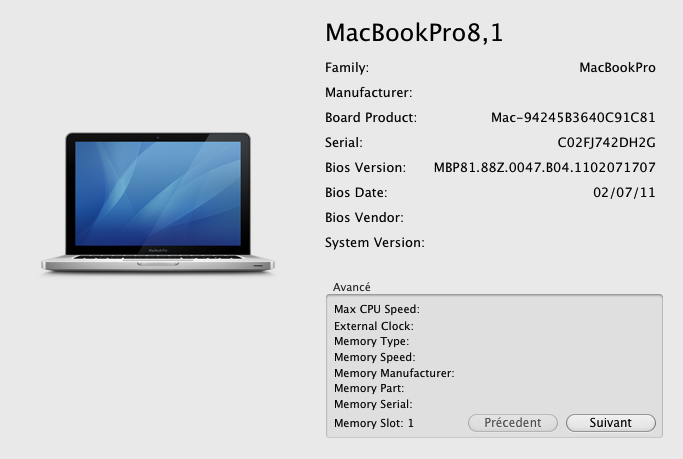Click the Bios Date: label
This screenshot has width=683, height=459.
click(x=356, y=192)
